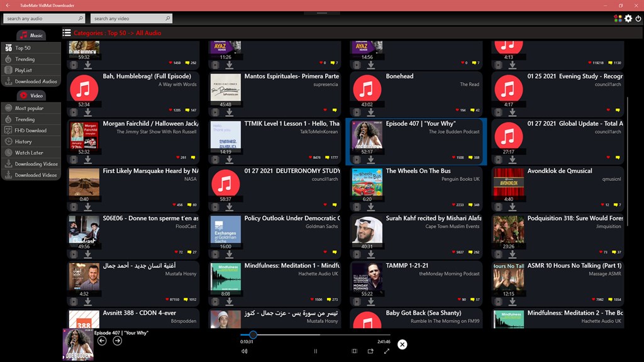
Task: Click the power icon in the top bar
Action: (x=638, y=19)
